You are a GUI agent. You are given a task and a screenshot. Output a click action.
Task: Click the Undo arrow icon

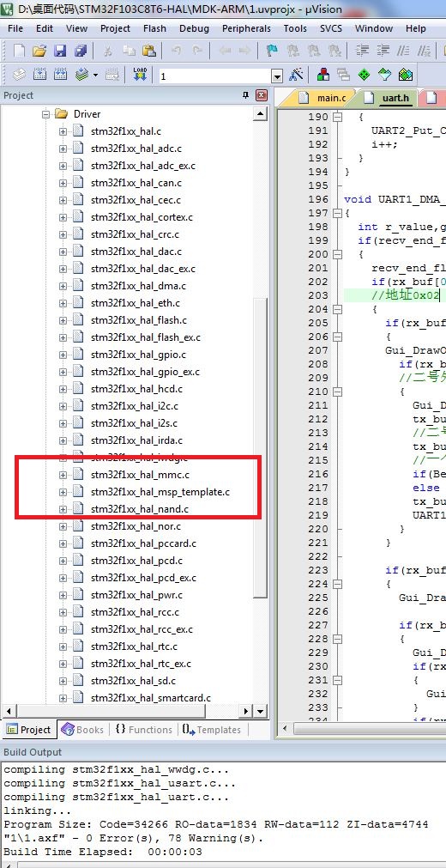pyautogui.click(x=177, y=51)
